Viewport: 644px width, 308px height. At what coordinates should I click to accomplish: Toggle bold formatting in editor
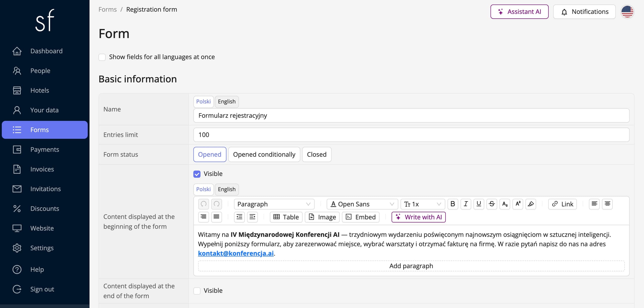click(x=453, y=204)
